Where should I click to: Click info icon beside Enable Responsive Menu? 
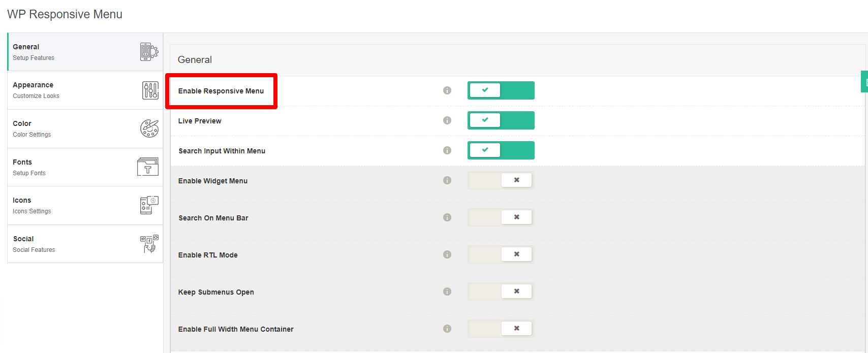[447, 90]
